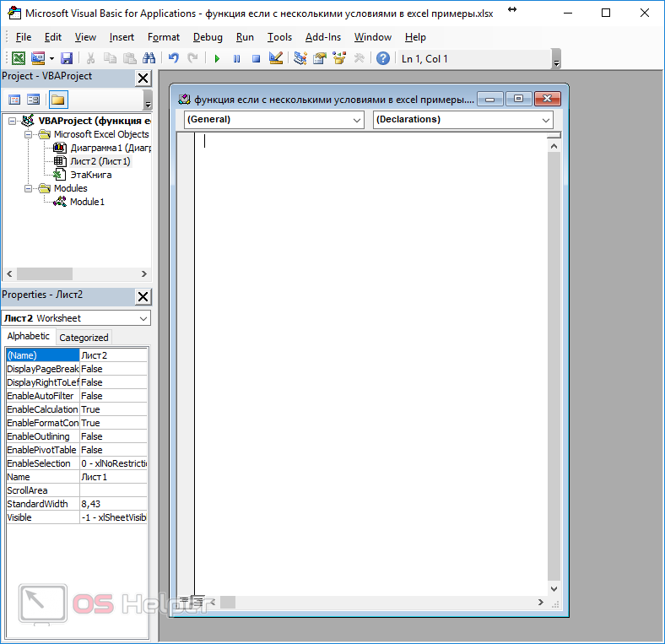
Task: Click View Code icon in Project panel
Action: click(x=14, y=100)
